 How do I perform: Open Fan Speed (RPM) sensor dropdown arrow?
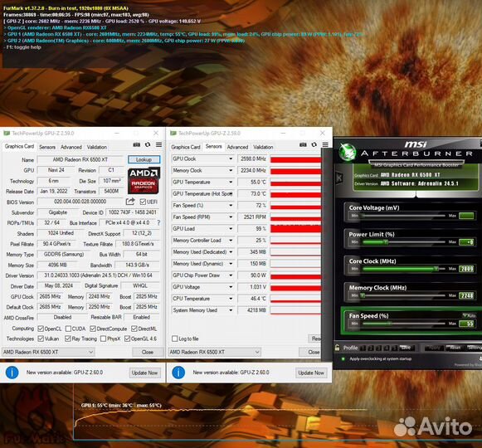point(231,217)
